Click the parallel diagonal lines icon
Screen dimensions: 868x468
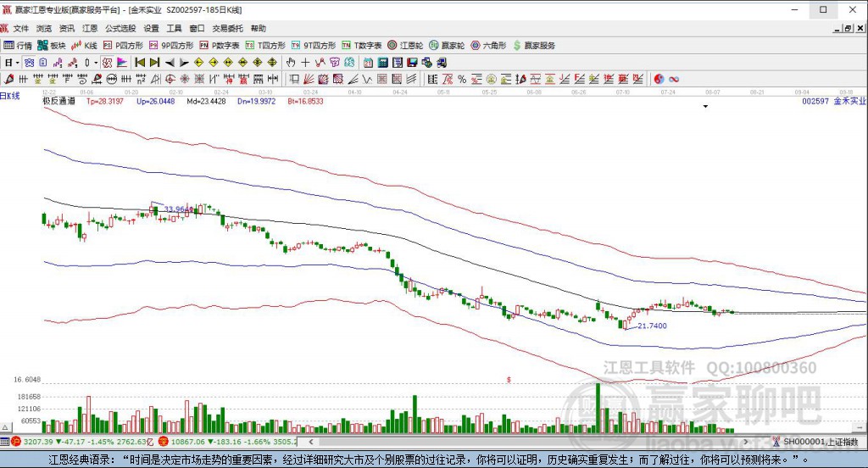[x=411, y=79]
